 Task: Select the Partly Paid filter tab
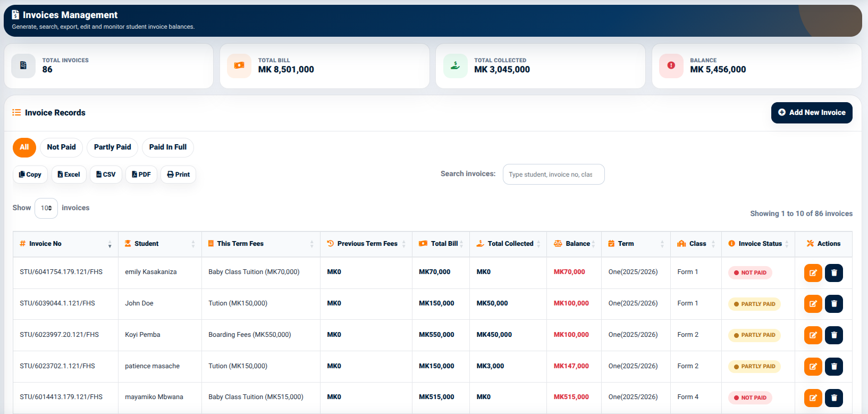tap(112, 147)
